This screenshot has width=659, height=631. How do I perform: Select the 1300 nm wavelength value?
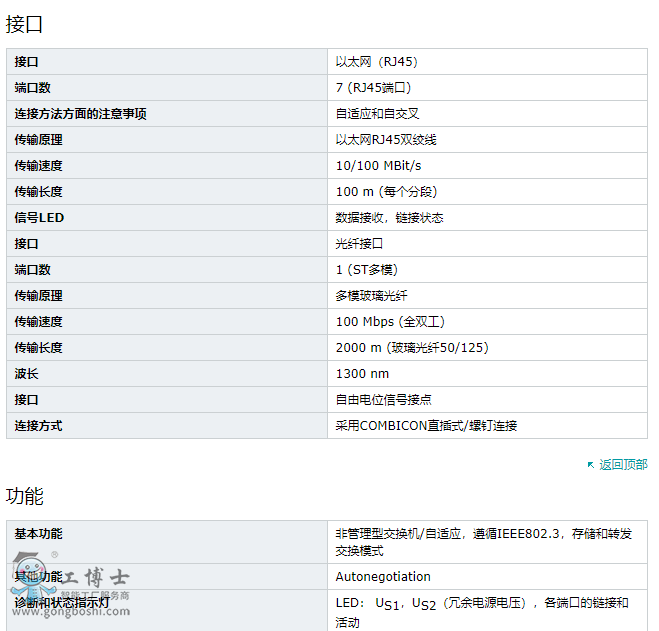(x=362, y=374)
